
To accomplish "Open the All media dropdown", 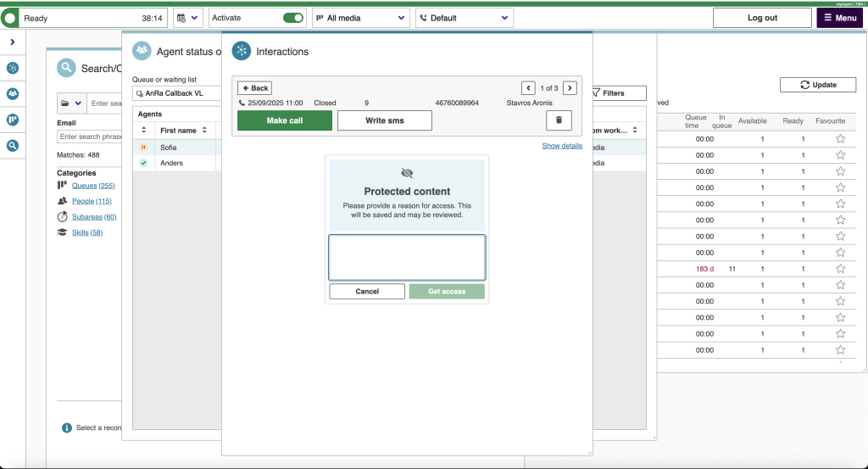I will [360, 18].
